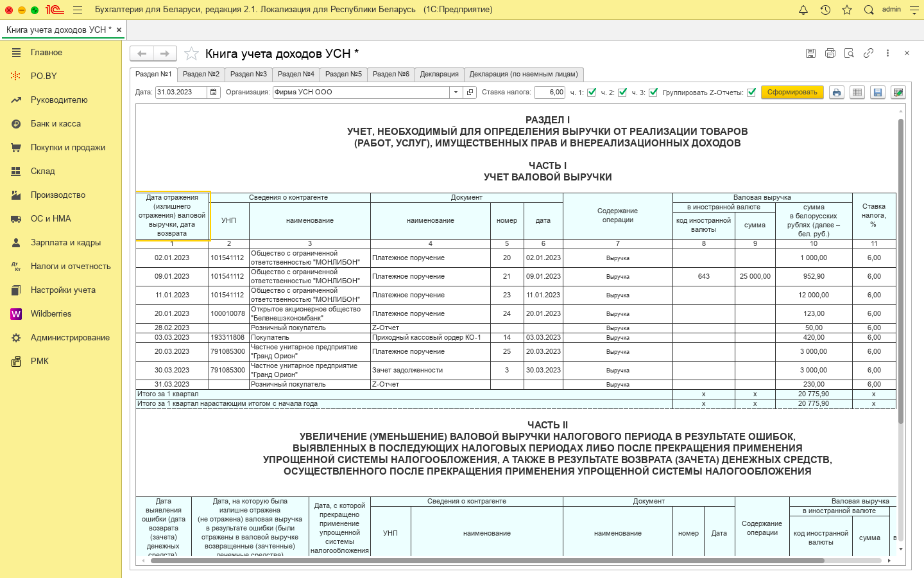Click the horizontal scrollbar under the report
The width and height of the screenshot is (924, 578).
point(488,561)
